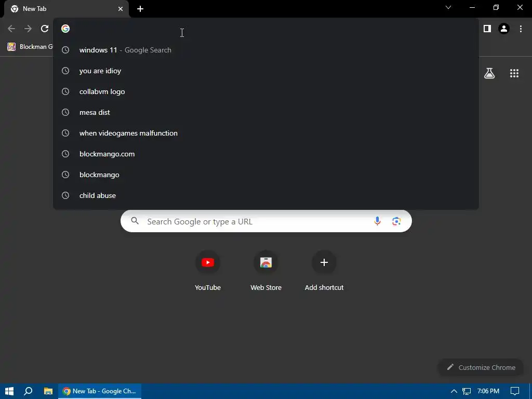Image resolution: width=532 pixels, height=399 pixels.
Task: Click the history clock icon beside 'collabvm logo'
Action: click(65, 91)
